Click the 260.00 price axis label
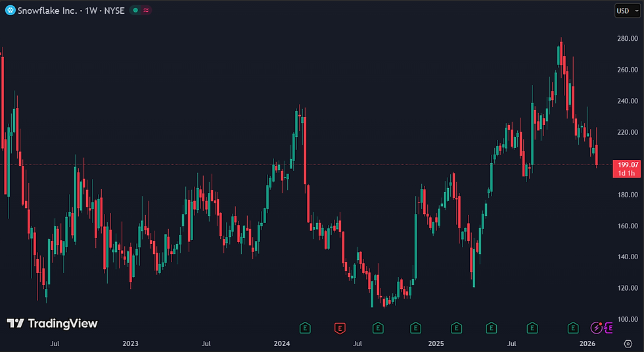The image size is (644, 352). coord(628,70)
